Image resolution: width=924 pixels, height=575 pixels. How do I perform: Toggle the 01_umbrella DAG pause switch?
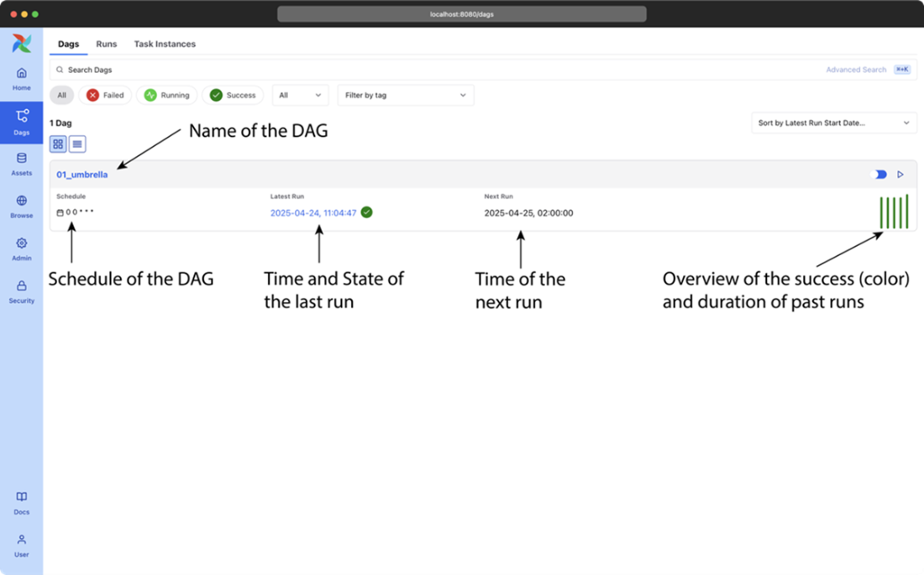[880, 175]
